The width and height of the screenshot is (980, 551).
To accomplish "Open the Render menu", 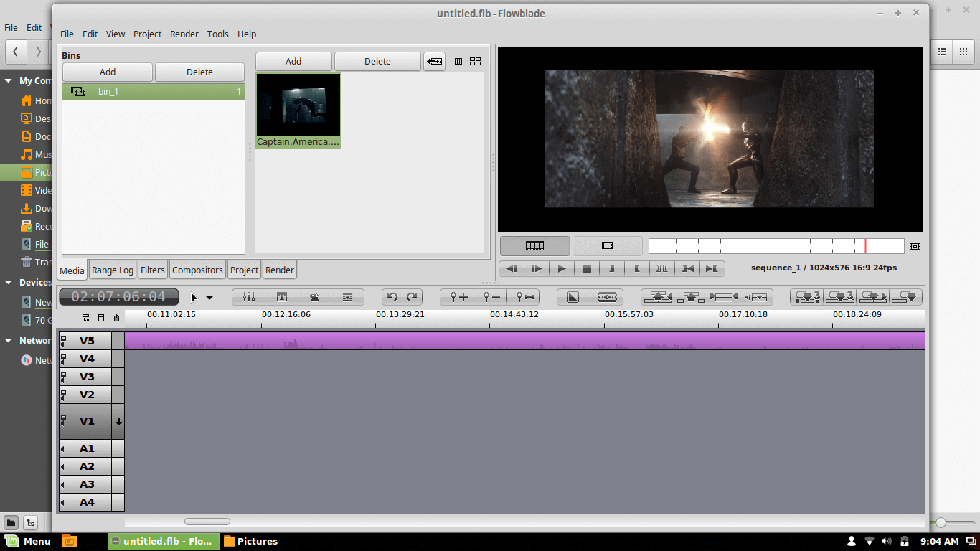I will 184,34.
